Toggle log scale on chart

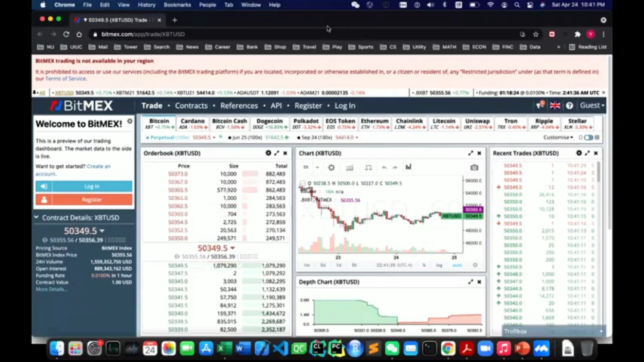pyautogui.click(x=439, y=265)
